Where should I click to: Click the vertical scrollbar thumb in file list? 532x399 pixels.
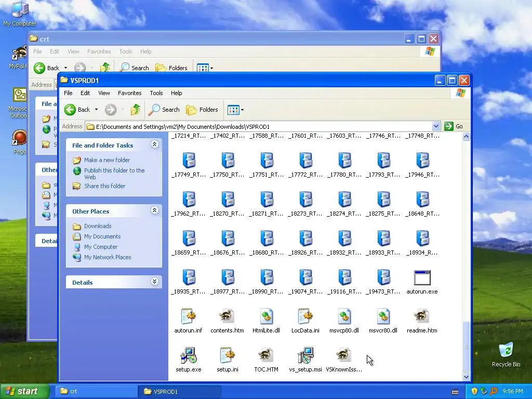pyautogui.click(x=466, y=346)
